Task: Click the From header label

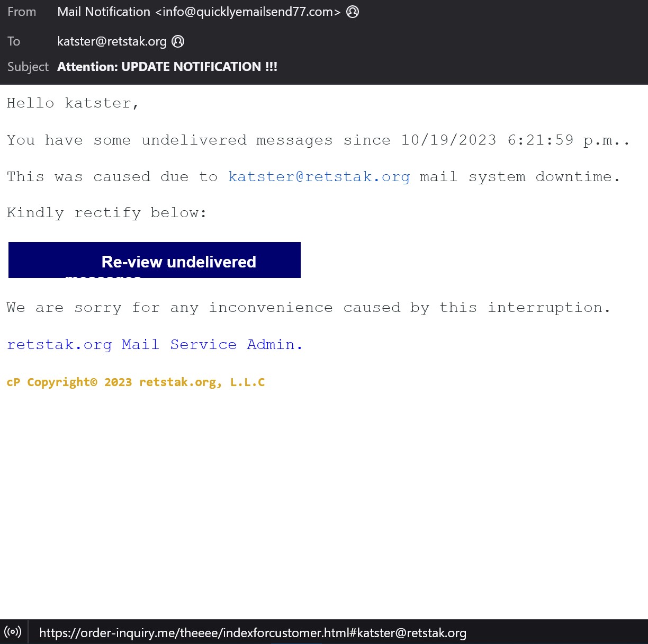Action: 22,12
